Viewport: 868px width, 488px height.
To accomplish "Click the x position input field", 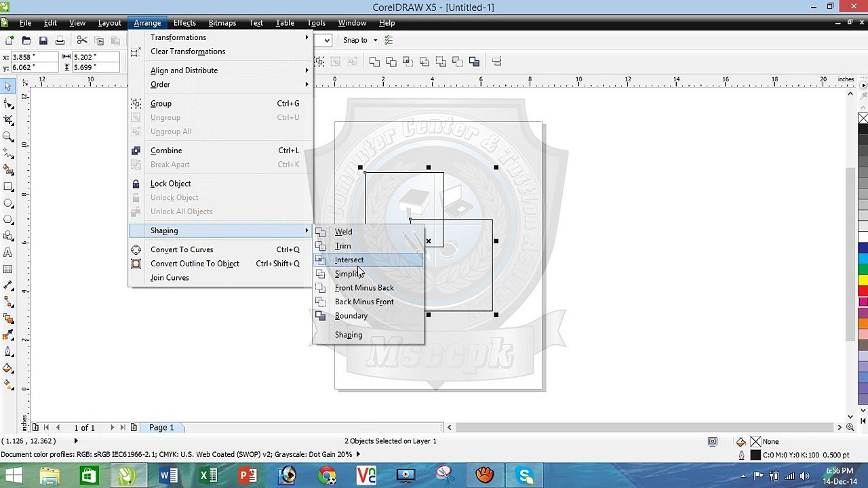I will point(35,57).
